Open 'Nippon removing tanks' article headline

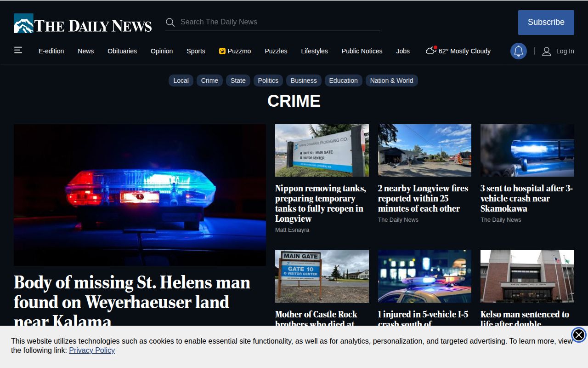[321, 203]
